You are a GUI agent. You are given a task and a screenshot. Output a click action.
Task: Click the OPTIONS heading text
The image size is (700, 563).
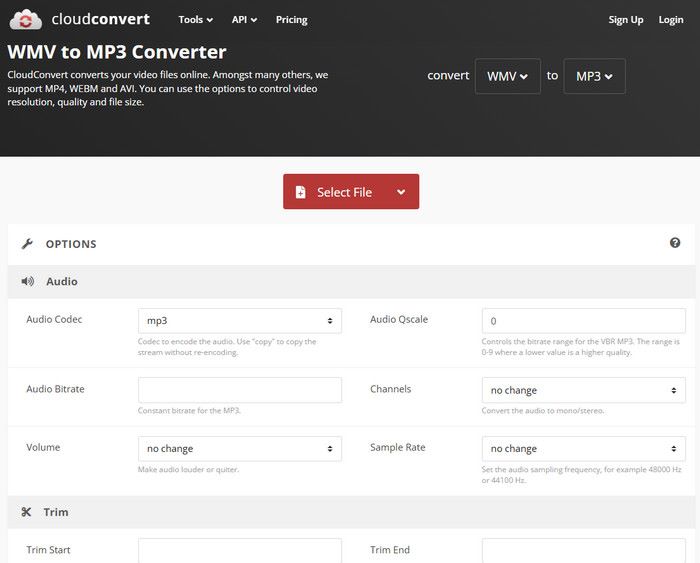pyautogui.click(x=71, y=244)
